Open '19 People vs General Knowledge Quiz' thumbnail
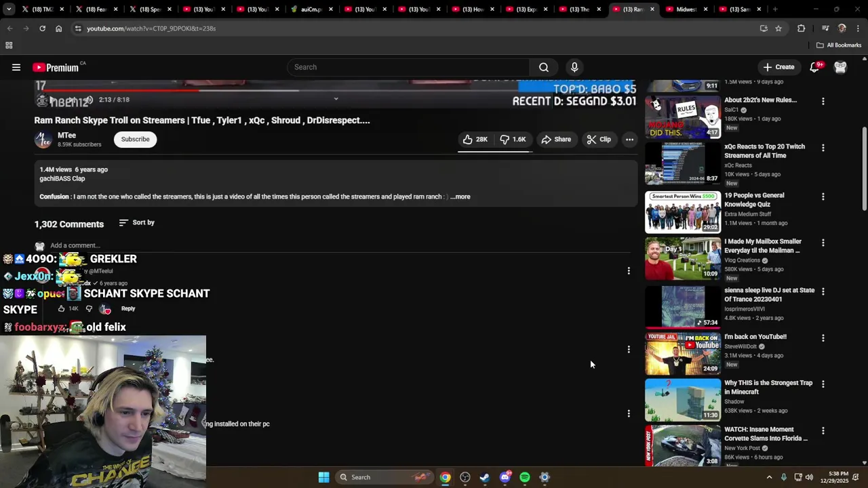Screen dimensions: 868x488 [x=683, y=212]
